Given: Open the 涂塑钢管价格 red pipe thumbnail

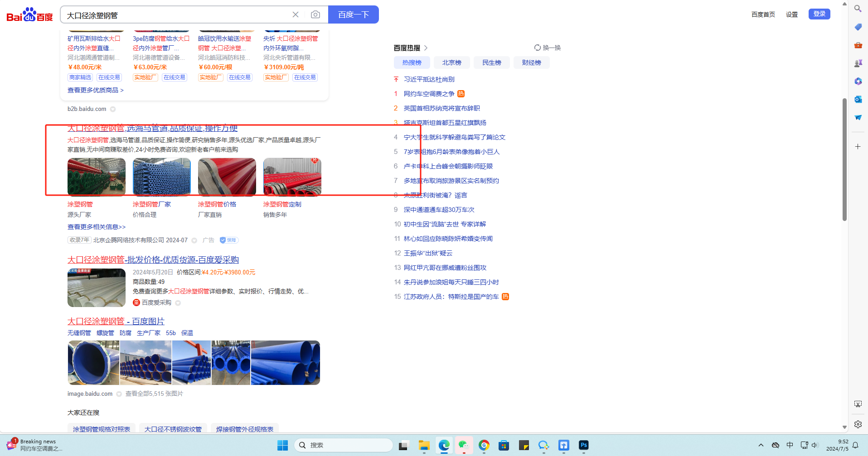Looking at the screenshot, I should click(227, 177).
